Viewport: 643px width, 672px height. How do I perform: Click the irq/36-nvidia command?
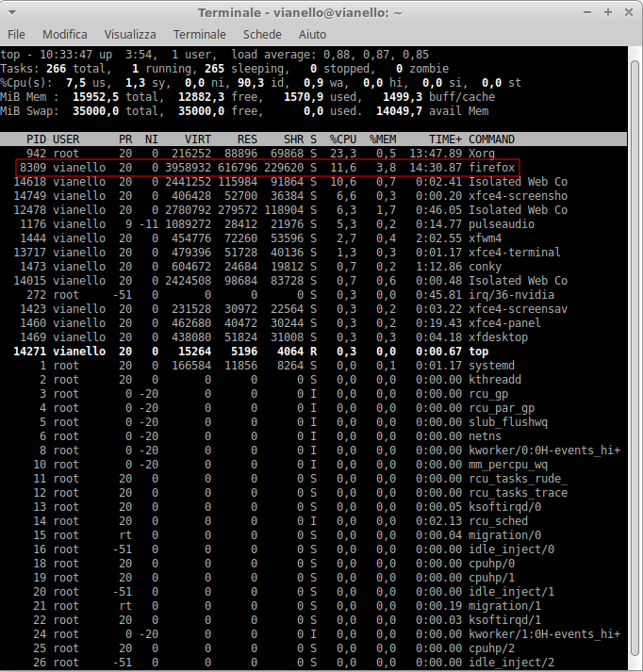click(511, 295)
